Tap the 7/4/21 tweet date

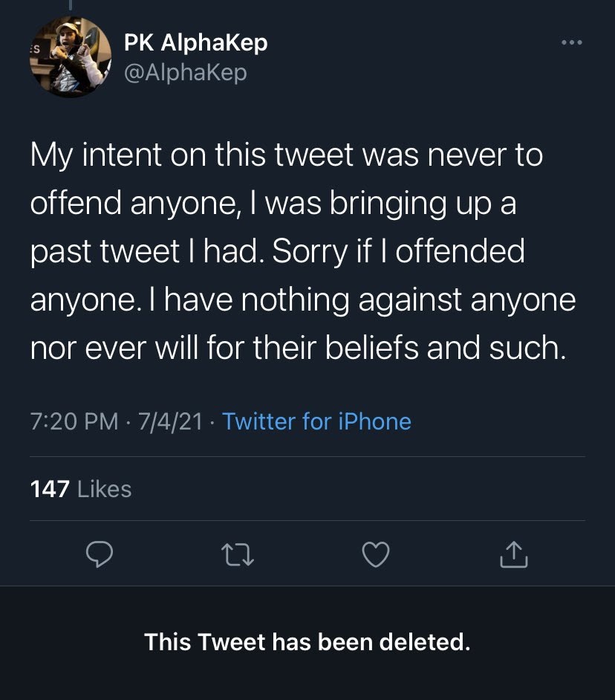pos(169,421)
